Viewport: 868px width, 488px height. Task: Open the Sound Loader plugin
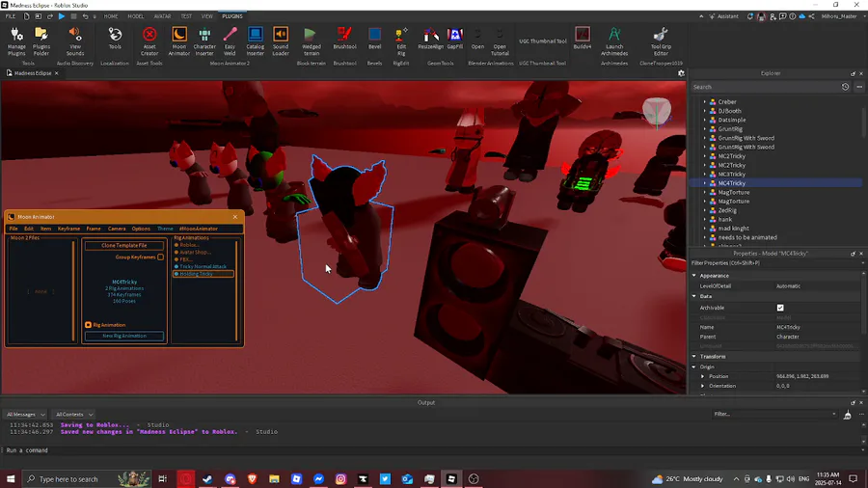coord(281,41)
